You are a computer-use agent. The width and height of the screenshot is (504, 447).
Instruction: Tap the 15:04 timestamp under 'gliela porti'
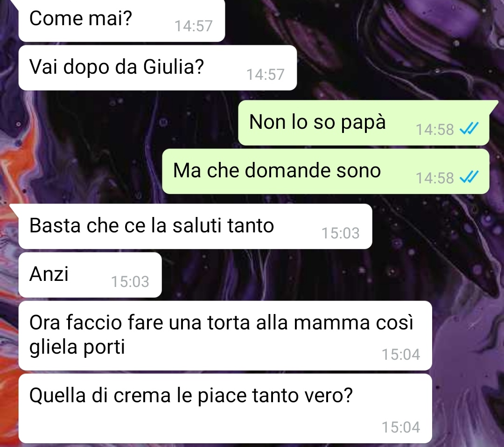coord(401,355)
